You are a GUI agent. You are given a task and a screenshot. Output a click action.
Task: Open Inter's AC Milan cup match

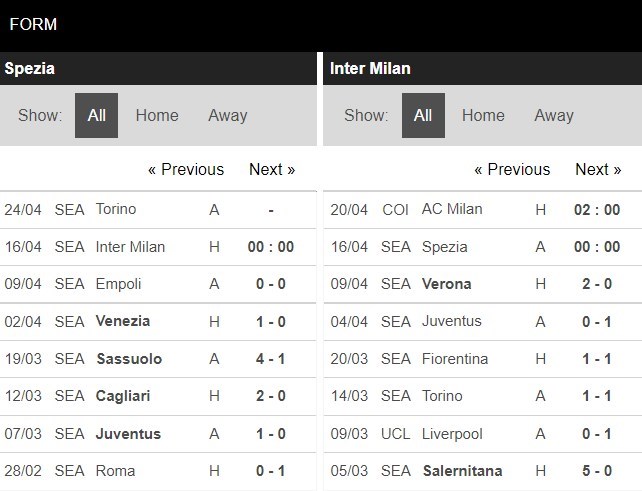coord(452,209)
